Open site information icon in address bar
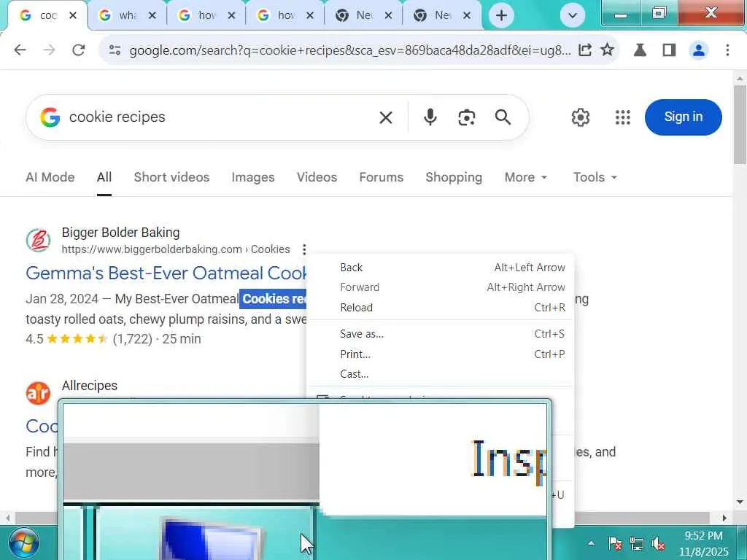 (115, 50)
